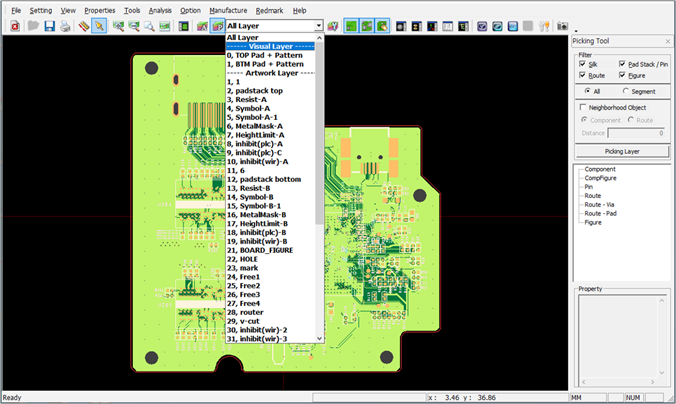Screen dimensions: 676x404
Task: Toggle the Pad Stack / Pin checkbox
Action: [x=623, y=63]
